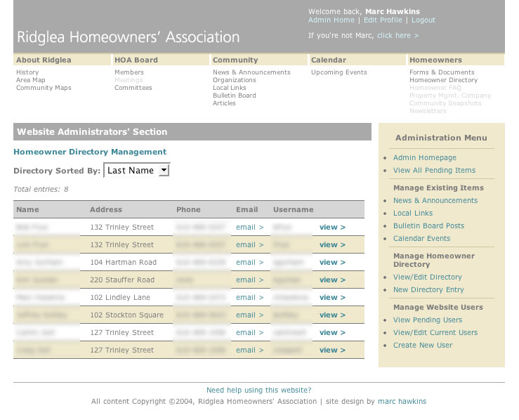The height and width of the screenshot is (420, 519).
Task: Go to Upcoming Events under Calendar
Action: click(339, 72)
